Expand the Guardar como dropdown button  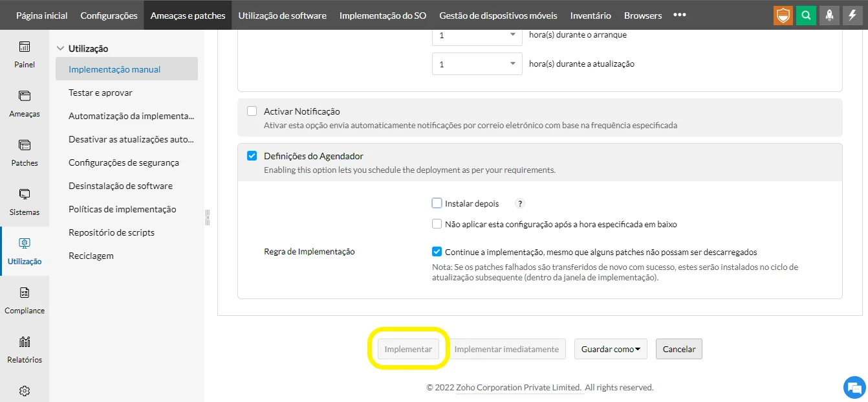(611, 349)
